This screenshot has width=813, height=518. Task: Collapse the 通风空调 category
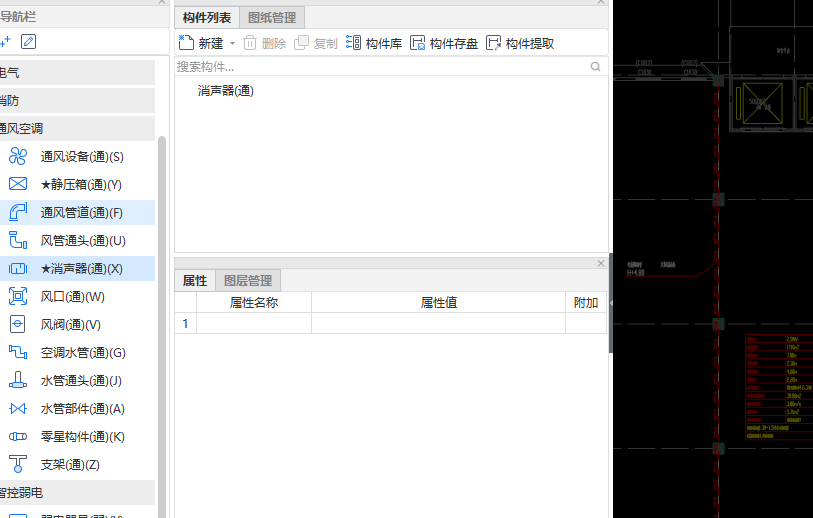point(77,128)
